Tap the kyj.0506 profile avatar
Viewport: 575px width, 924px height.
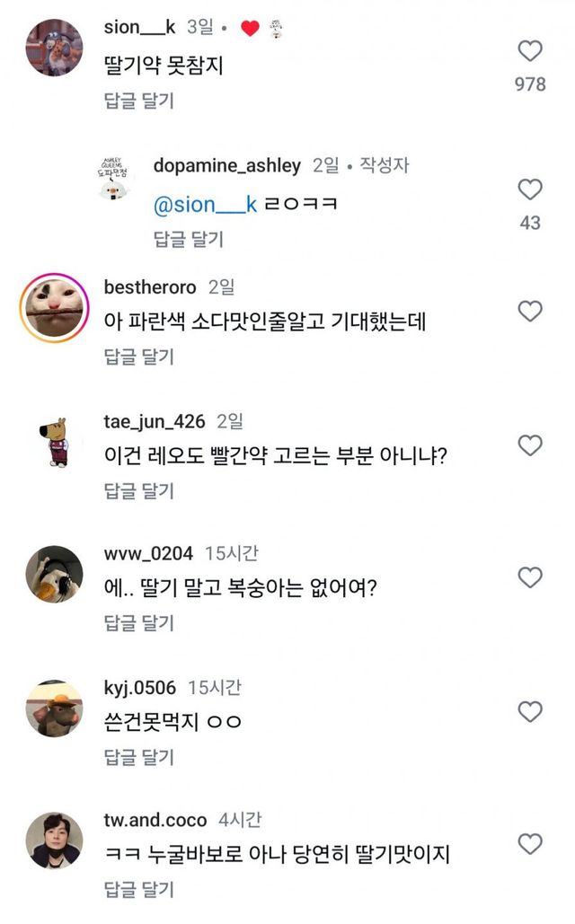[54, 708]
